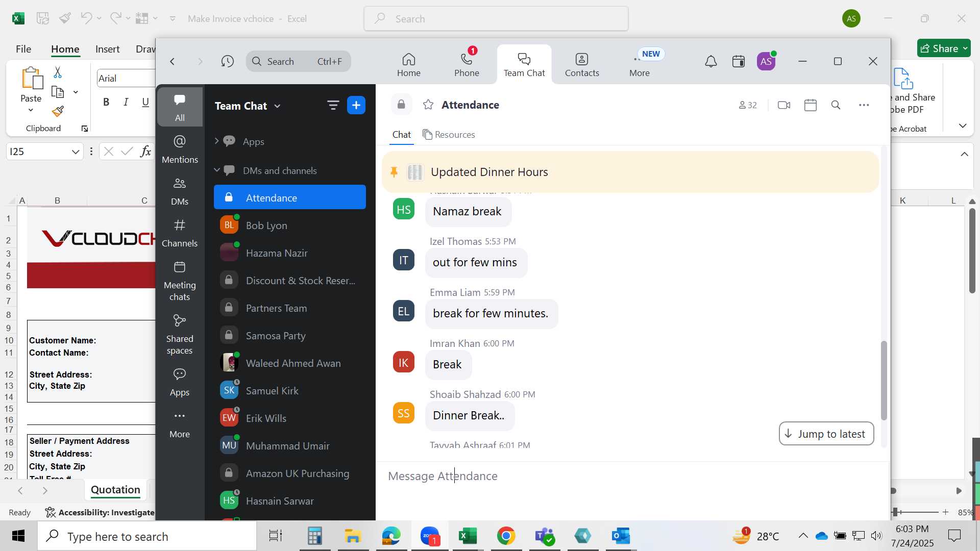Open Channels in Zoom left rail

click(180, 233)
